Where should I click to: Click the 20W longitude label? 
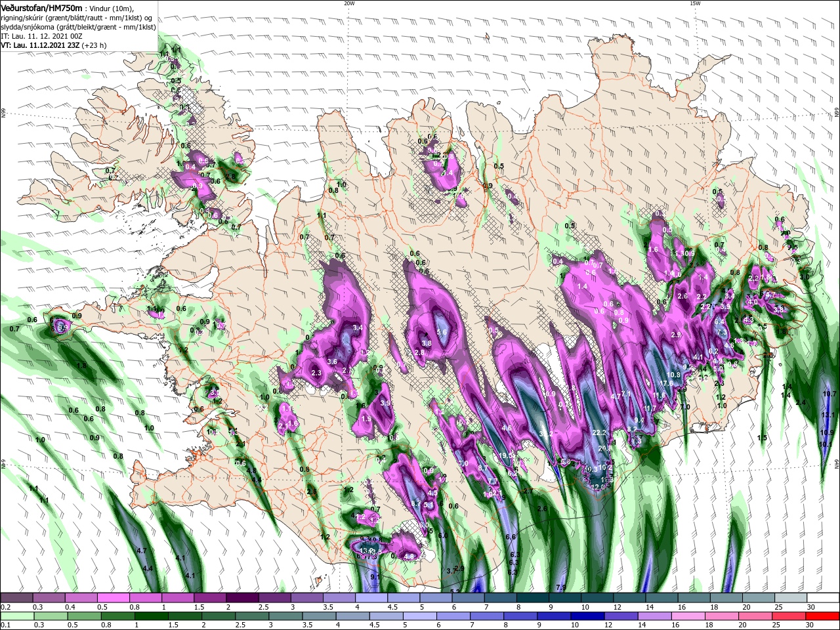tap(349, 3)
